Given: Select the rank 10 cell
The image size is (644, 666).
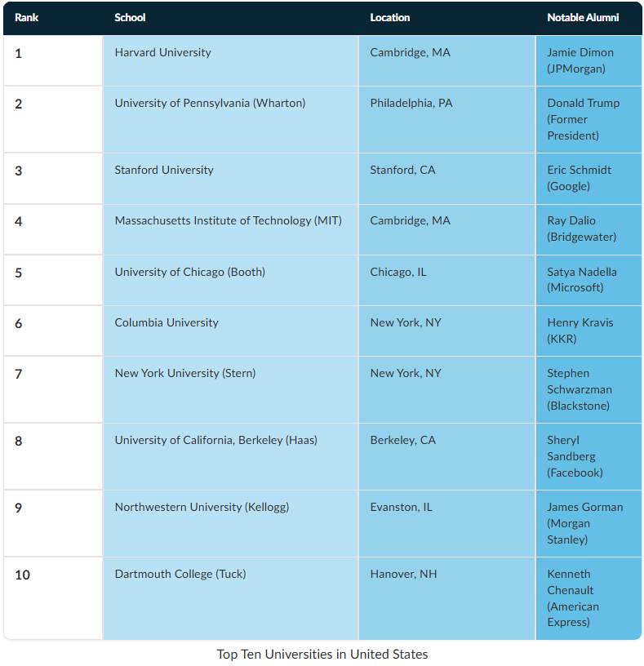Looking at the screenshot, I should click(53, 598).
